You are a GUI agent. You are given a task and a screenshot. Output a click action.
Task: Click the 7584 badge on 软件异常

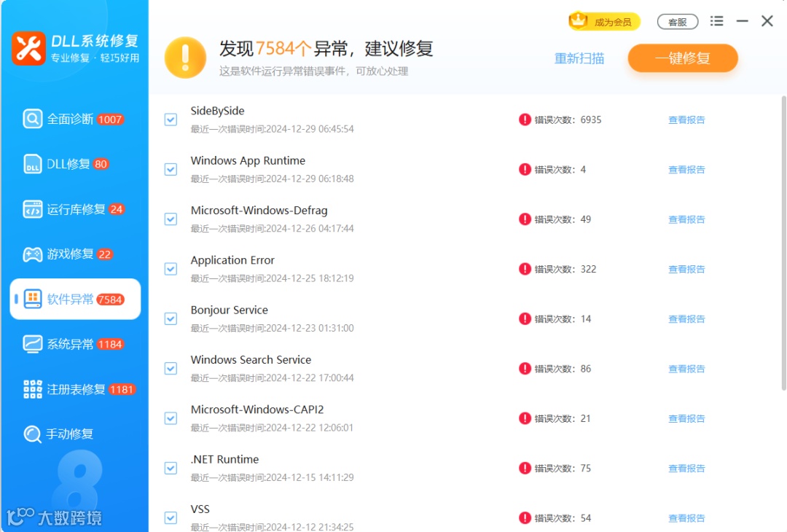110,300
